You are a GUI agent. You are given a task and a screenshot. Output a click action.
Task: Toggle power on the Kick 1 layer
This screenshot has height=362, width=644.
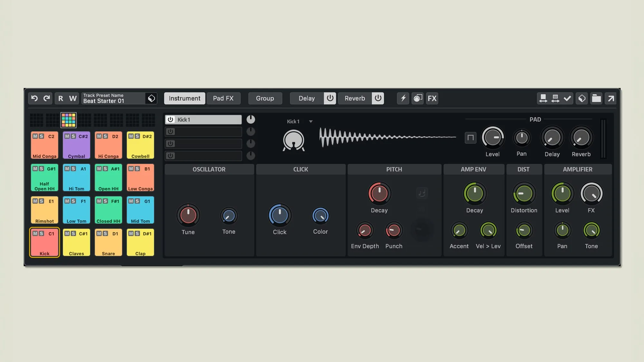(170, 120)
